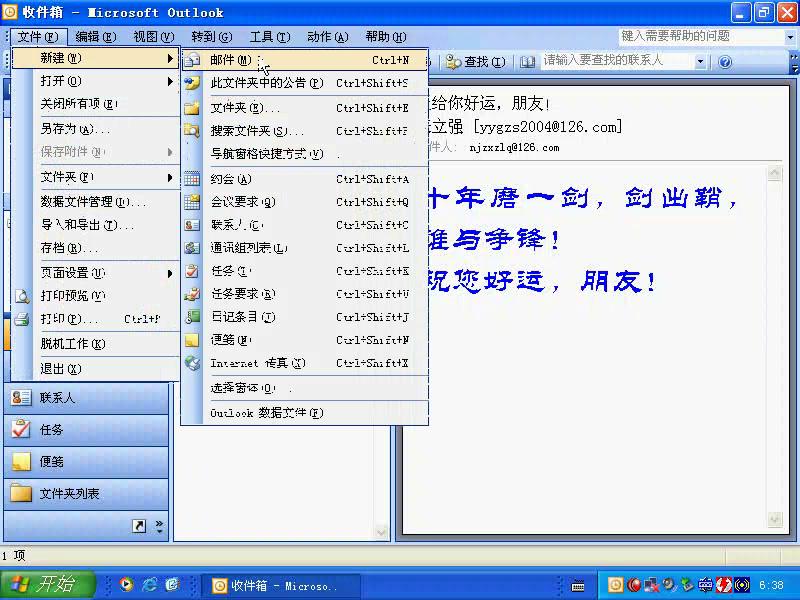Click the keyboard language bar icon

(577, 586)
